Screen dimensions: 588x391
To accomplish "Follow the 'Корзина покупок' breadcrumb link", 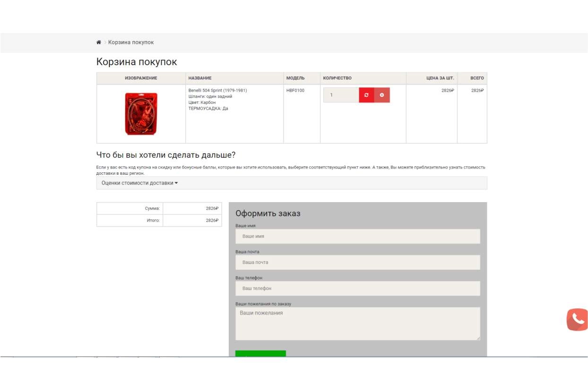I will click(x=131, y=42).
